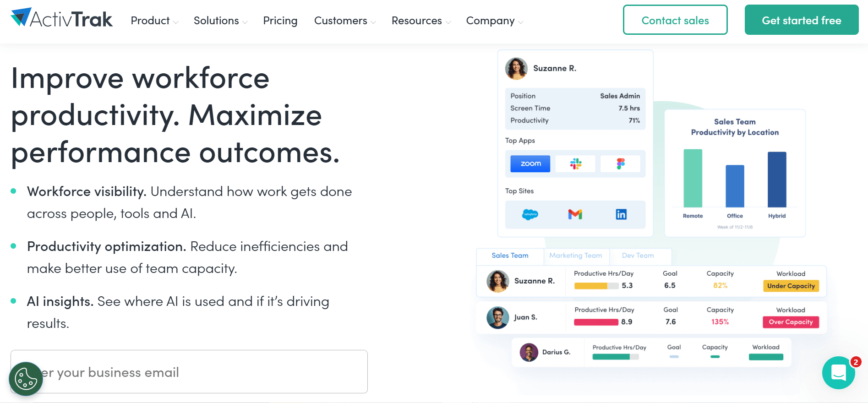
Task: Click the "71%" productivity value
Action: 634,120
